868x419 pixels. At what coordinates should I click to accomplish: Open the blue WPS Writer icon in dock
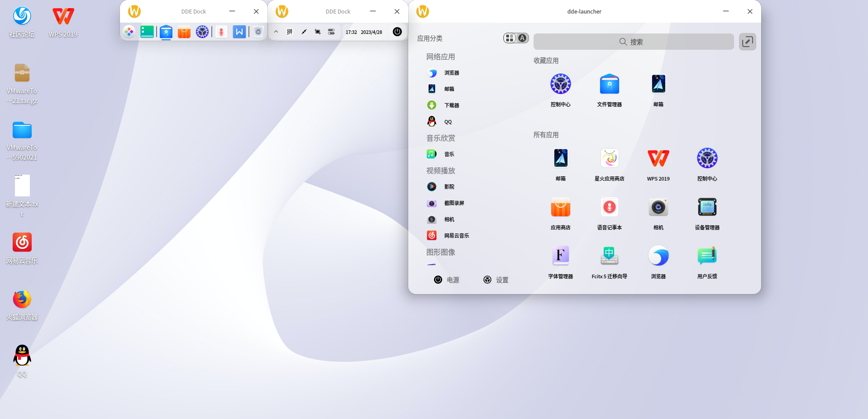click(x=239, y=32)
